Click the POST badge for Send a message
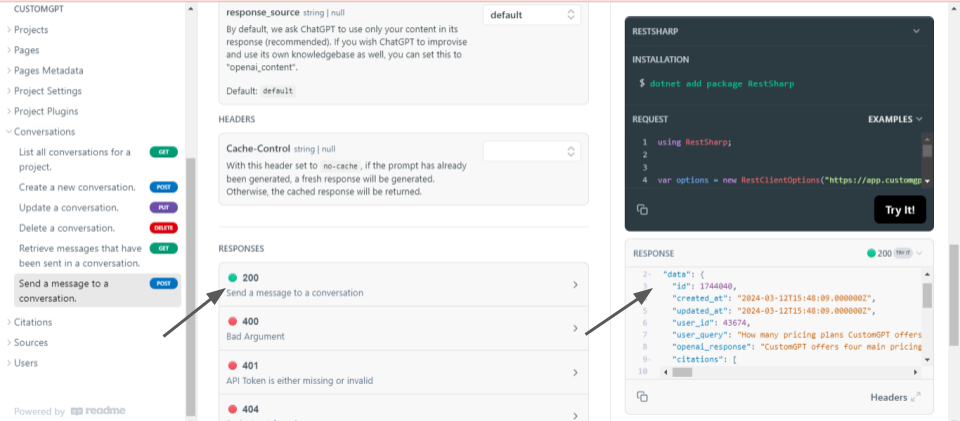Image resolution: width=960 pixels, height=421 pixels. 163,283
